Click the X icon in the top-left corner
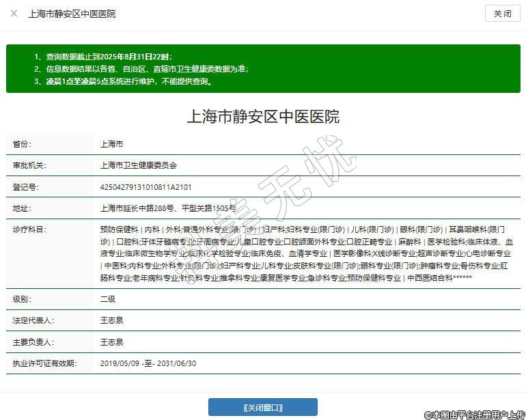 tap(14, 14)
